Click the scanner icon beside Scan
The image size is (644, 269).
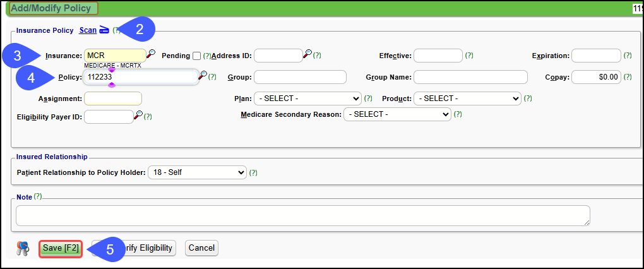(104, 30)
